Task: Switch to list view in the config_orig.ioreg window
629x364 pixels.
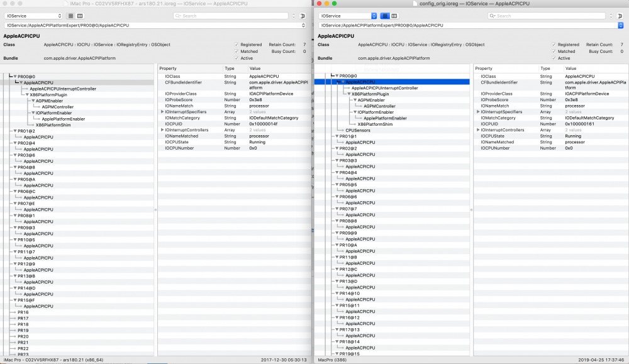Action: click(385, 16)
